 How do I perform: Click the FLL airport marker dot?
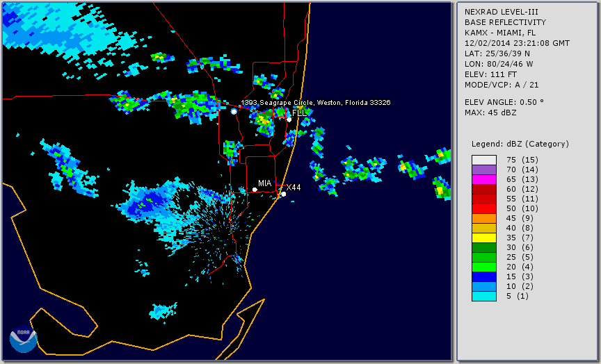coord(289,119)
